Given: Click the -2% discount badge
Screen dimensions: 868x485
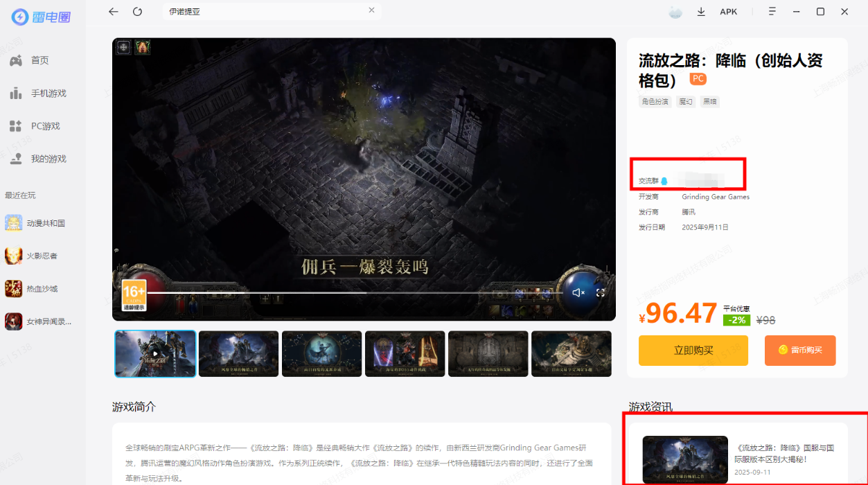Looking at the screenshot, I should (736, 320).
